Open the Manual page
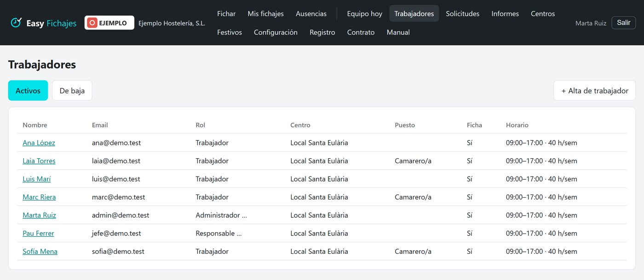644x280 pixels. tap(398, 32)
